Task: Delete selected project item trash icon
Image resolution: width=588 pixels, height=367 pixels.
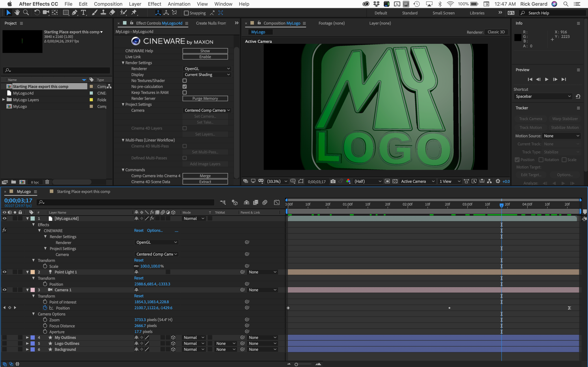Action: tap(47, 182)
